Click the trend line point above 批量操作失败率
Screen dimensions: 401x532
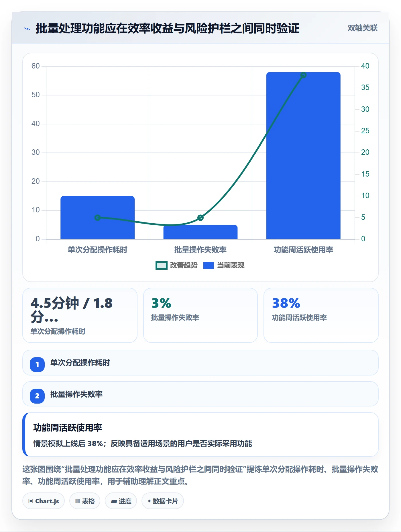pyautogui.click(x=200, y=218)
